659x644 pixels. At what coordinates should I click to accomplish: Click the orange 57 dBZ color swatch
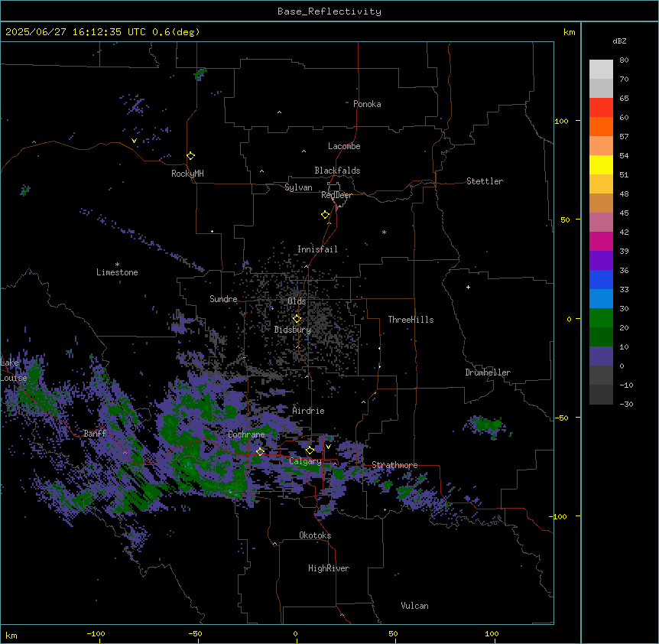pyautogui.click(x=601, y=126)
